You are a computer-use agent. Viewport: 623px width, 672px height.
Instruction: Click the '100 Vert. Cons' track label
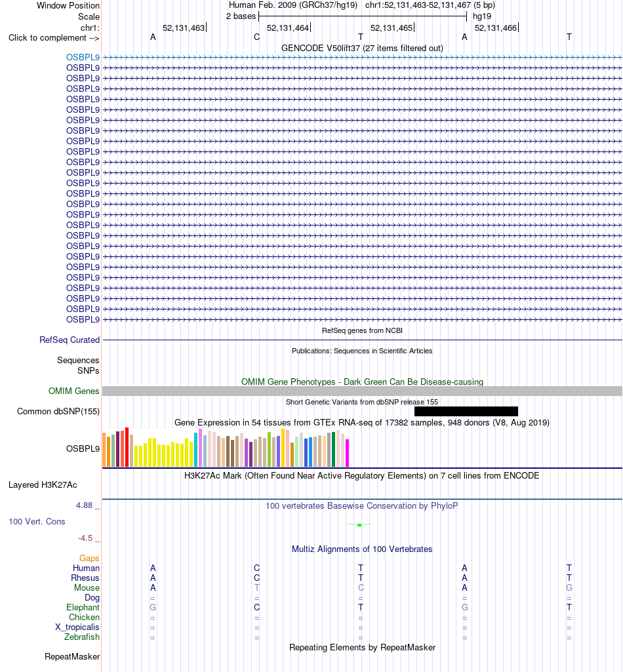tap(37, 522)
